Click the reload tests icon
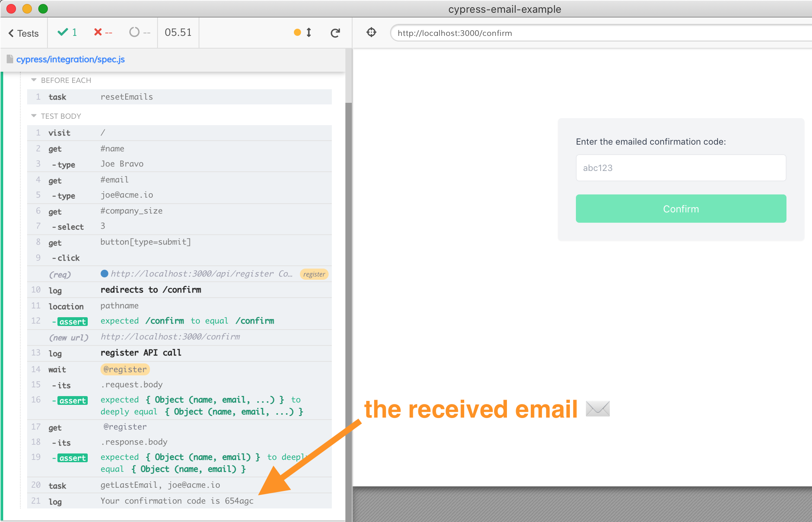812x522 pixels. coord(335,33)
